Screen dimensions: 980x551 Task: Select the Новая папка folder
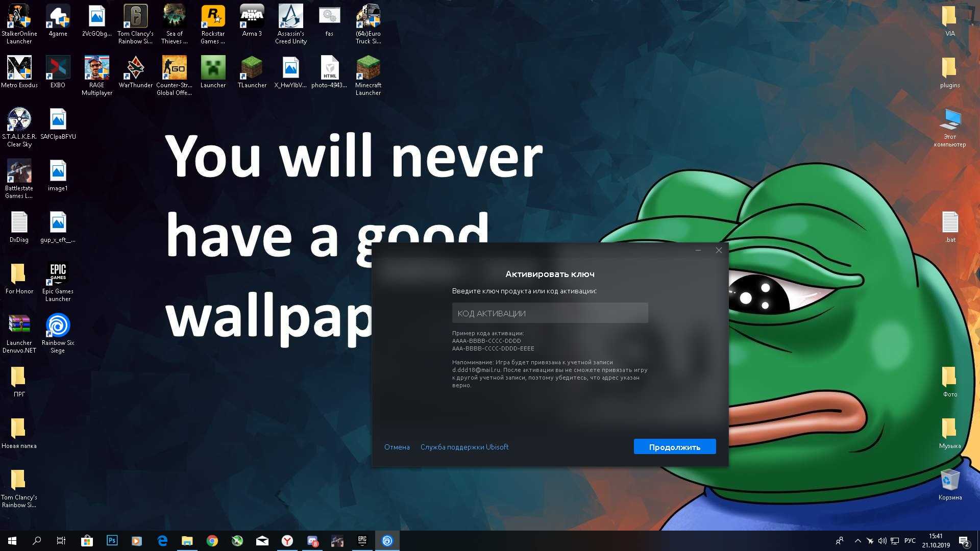pos(19,433)
